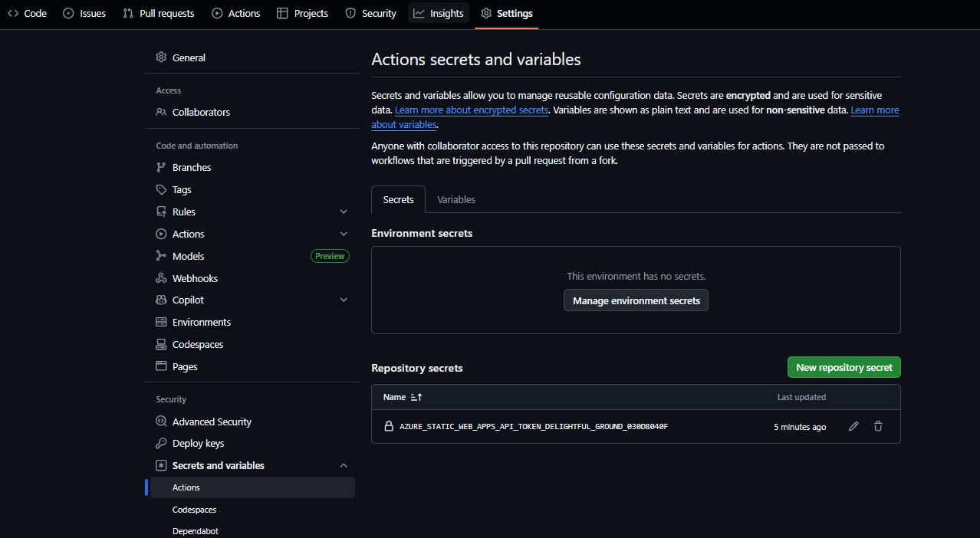Click Manage environment secrets button
The height and width of the screenshot is (538, 980).
pos(636,300)
